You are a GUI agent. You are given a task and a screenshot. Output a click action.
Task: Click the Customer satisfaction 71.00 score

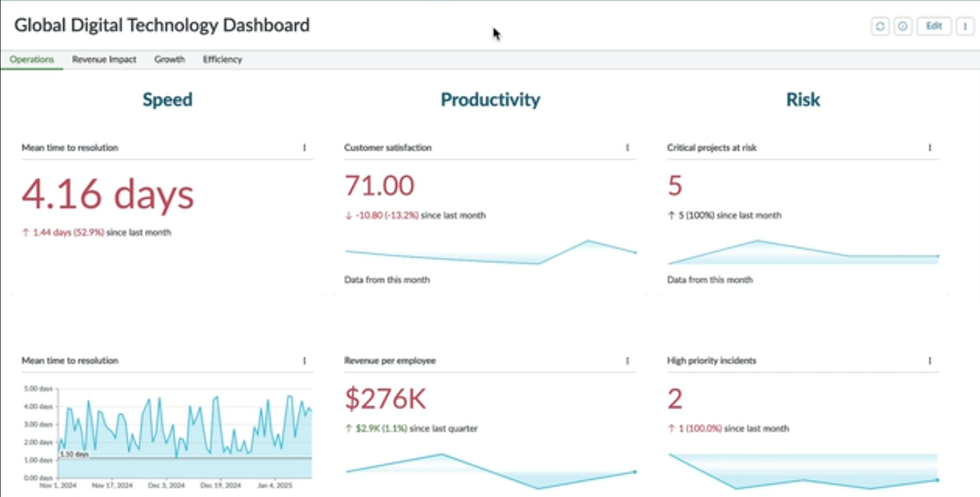point(380,186)
